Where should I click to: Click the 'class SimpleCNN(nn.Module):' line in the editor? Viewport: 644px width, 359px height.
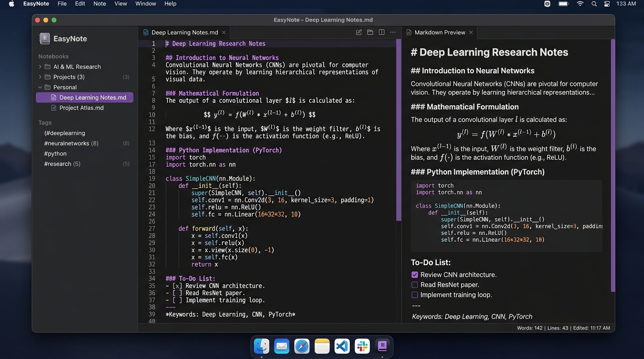(211, 179)
